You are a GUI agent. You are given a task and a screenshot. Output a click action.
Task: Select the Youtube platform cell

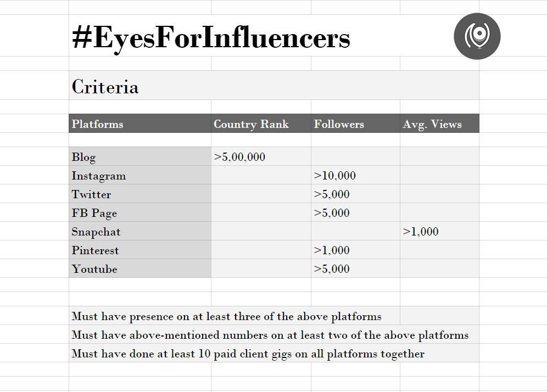point(140,268)
